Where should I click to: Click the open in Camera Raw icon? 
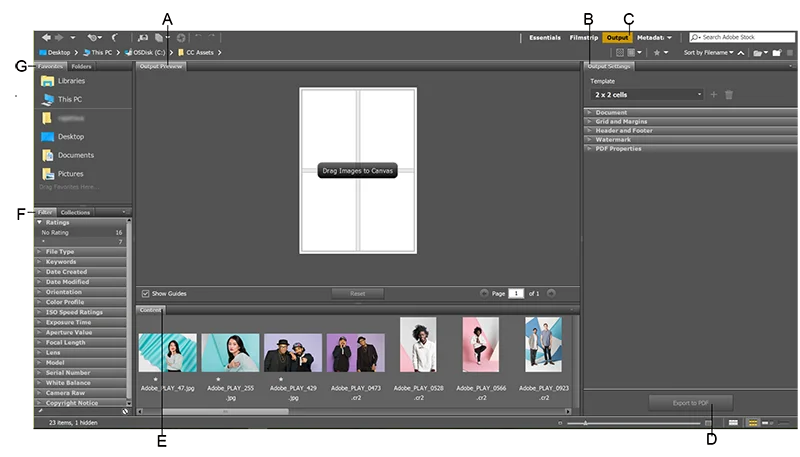click(x=181, y=38)
